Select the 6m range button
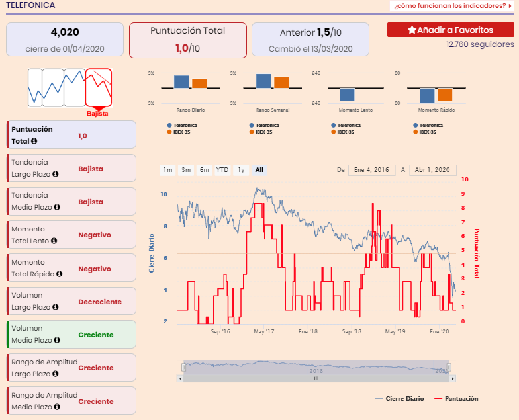 tap(204, 170)
